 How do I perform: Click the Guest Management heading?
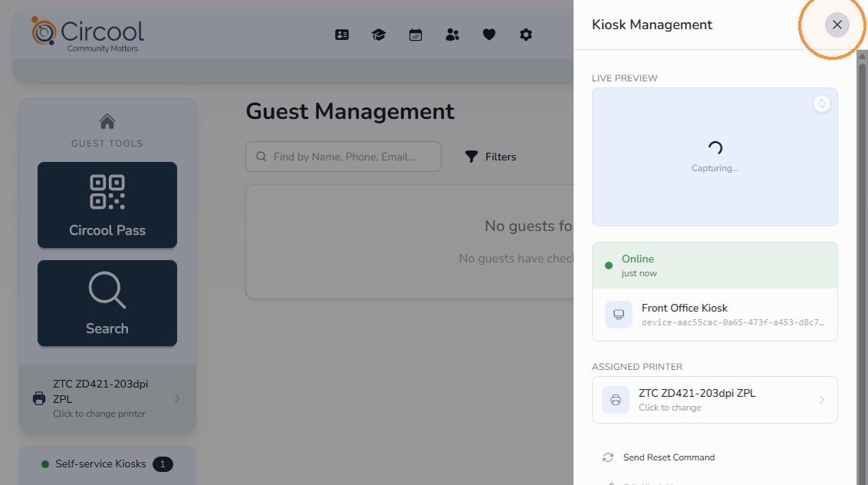tap(350, 111)
